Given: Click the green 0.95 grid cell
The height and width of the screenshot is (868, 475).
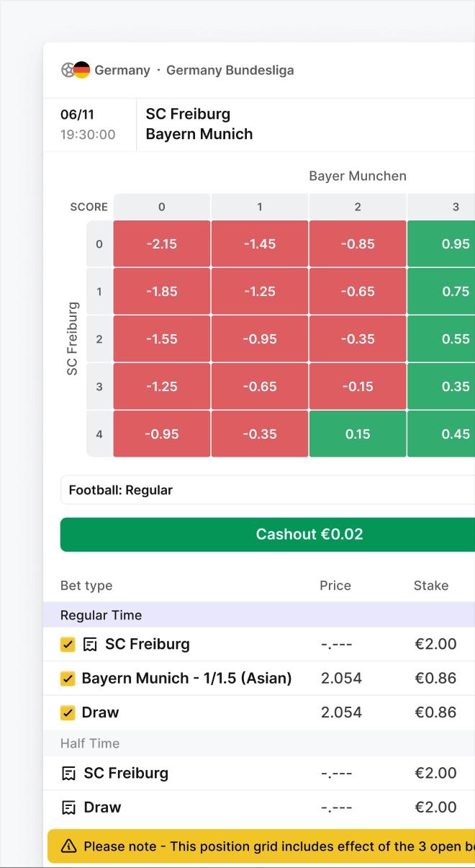Looking at the screenshot, I should click(x=453, y=244).
